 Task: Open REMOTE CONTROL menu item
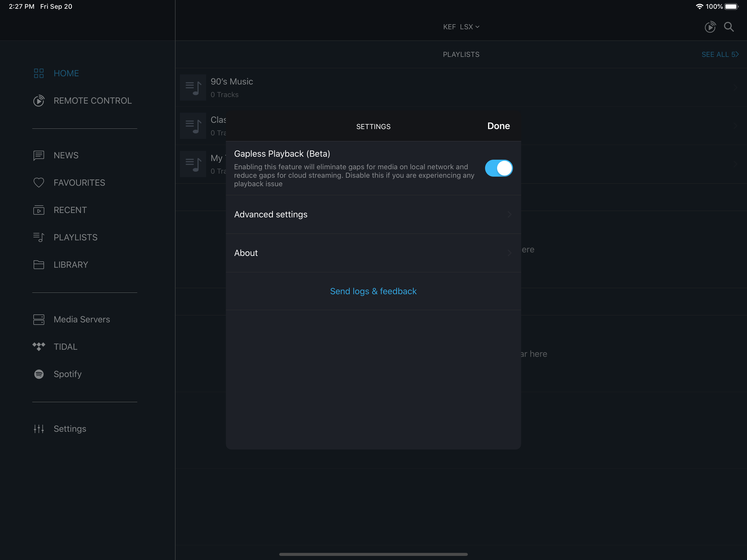[92, 101]
